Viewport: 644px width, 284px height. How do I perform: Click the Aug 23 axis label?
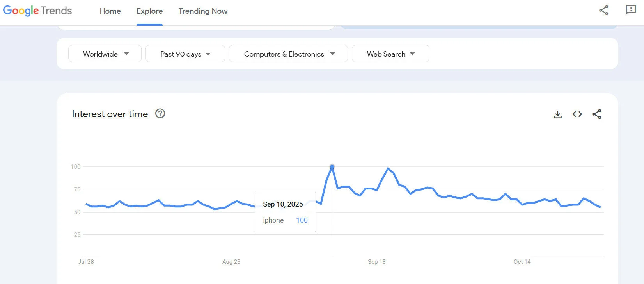[231, 262]
